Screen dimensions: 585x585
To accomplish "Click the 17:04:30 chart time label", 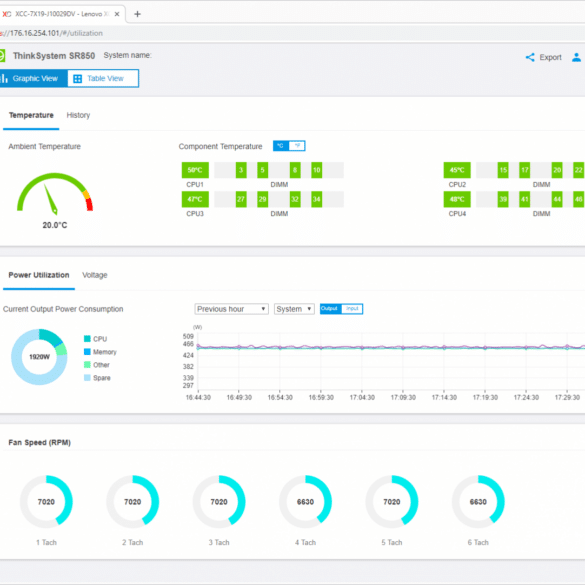I will (362, 398).
